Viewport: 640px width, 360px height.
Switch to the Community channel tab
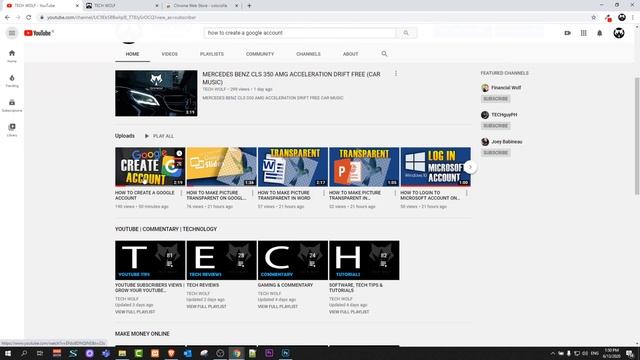click(x=260, y=54)
